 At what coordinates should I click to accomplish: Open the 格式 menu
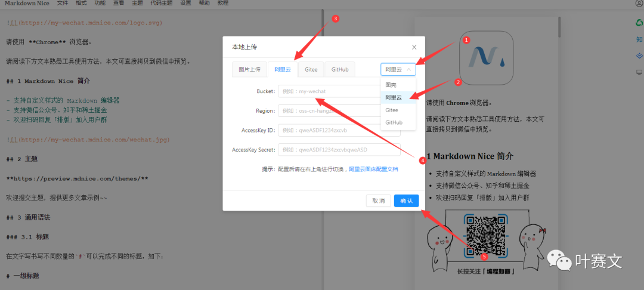point(81,4)
